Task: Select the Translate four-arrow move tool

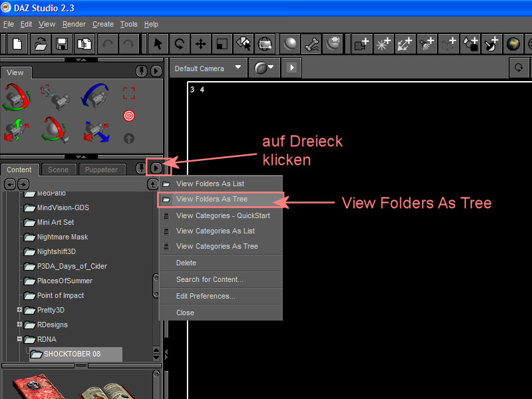Action: 201,44
